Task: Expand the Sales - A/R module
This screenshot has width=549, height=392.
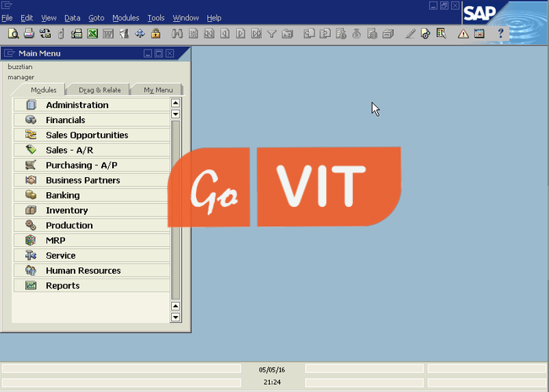Action: (x=69, y=150)
